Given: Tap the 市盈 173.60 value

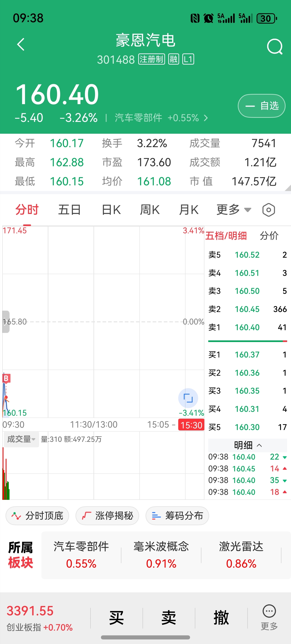Looking at the screenshot, I should pyautogui.click(x=154, y=162).
